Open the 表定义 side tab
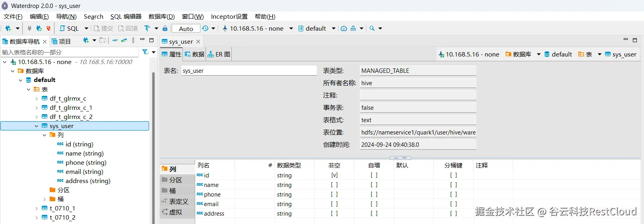Viewport: 644px width, 224px height. [177, 201]
